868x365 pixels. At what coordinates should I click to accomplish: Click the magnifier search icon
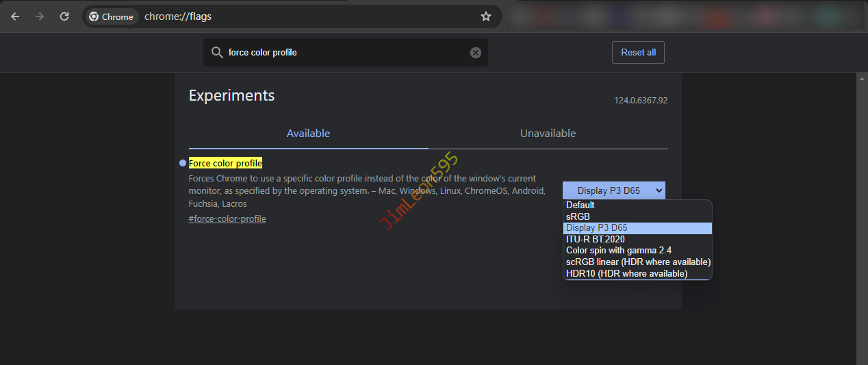pos(217,53)
